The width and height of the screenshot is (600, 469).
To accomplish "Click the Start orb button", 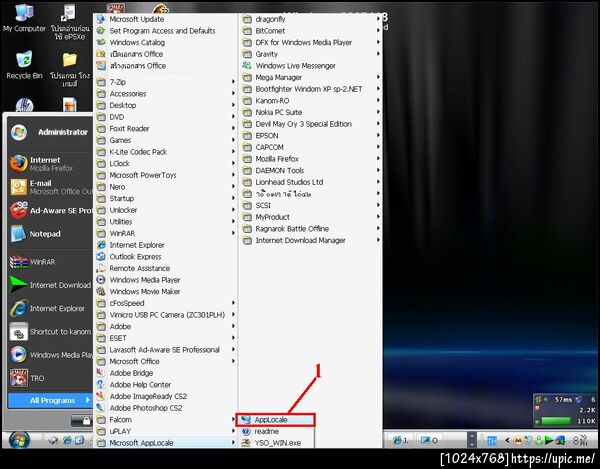I will [19, 441].
